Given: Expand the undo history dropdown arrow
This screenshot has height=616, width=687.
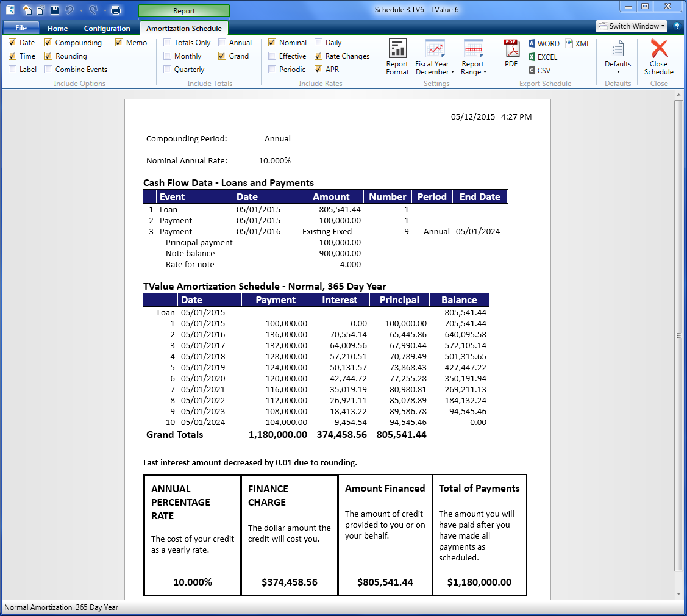Looking at the screenshot, I should [81, 10].
